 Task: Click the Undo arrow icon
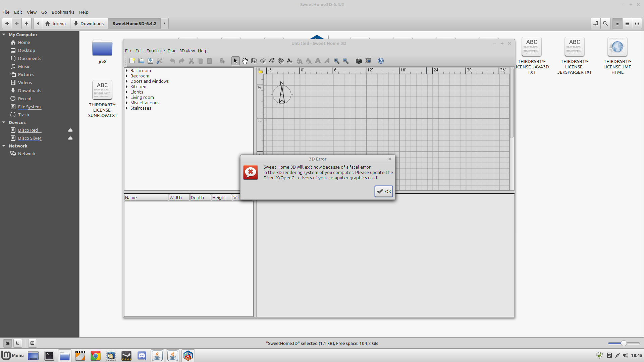tap(172, 61)
